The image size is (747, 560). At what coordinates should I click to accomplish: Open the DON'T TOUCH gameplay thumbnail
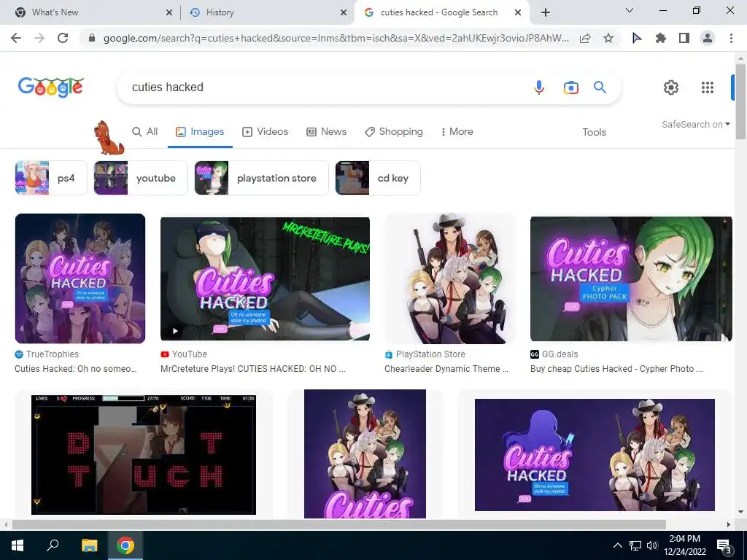[144, 455]
